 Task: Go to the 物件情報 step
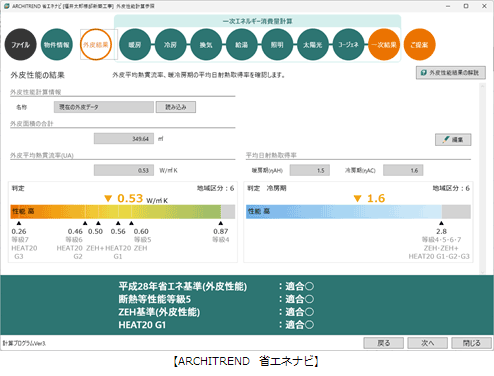pyautogui.click(x=57, y=44)
